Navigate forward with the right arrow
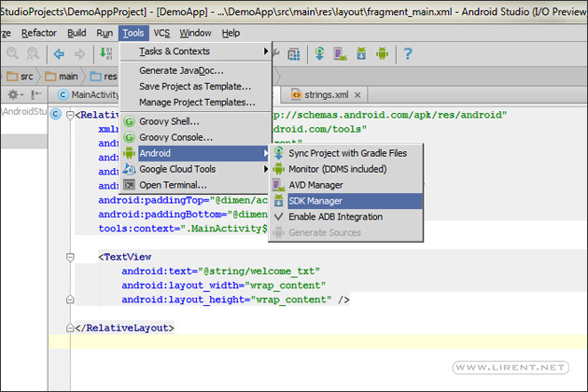Viewport: 588px width, 392px height. (x=79, y=54)
